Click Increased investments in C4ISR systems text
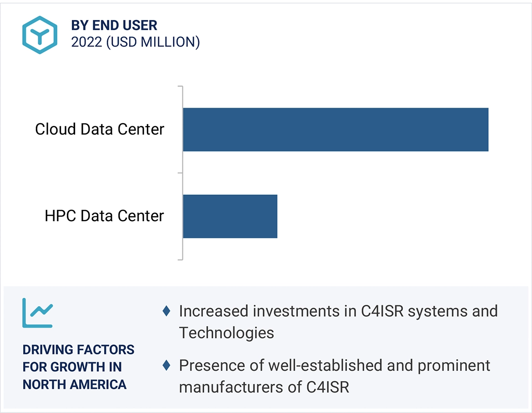 pyautogui.click(x=338, y=311)
